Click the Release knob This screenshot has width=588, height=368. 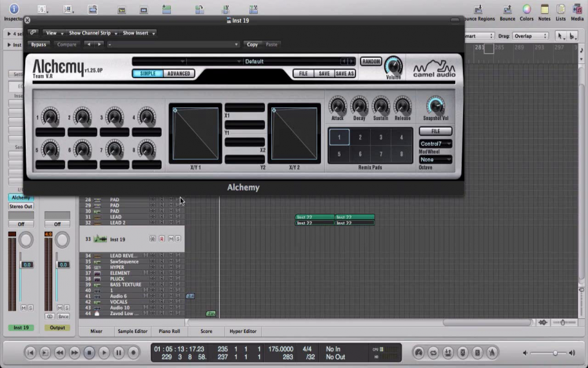click(402, 107)
